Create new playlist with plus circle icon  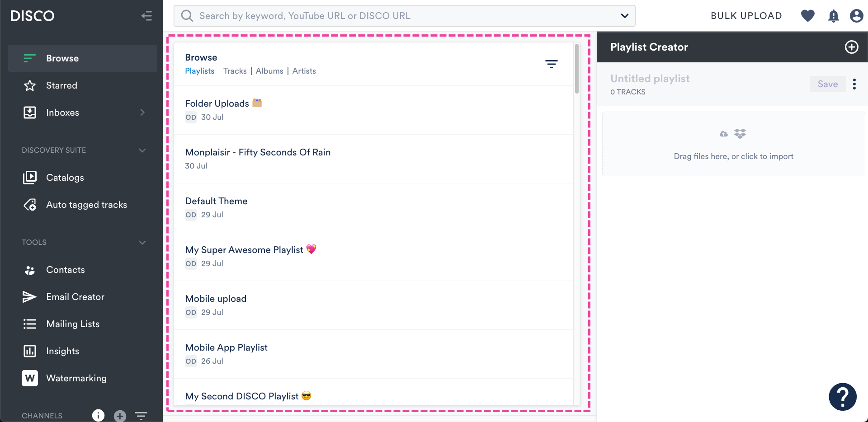pos(852,47)
